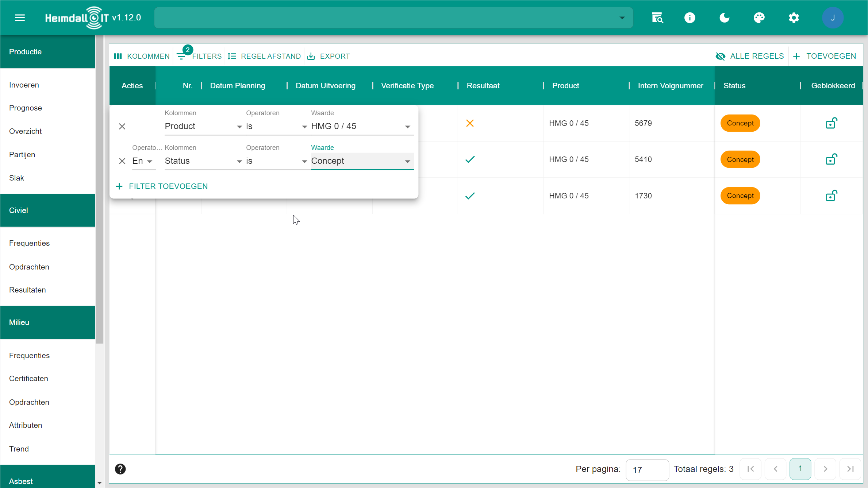The height and width of the screenshot is (488, 868).
Task: Collapse the Civiel section header
Action: (x=47, y=210)
